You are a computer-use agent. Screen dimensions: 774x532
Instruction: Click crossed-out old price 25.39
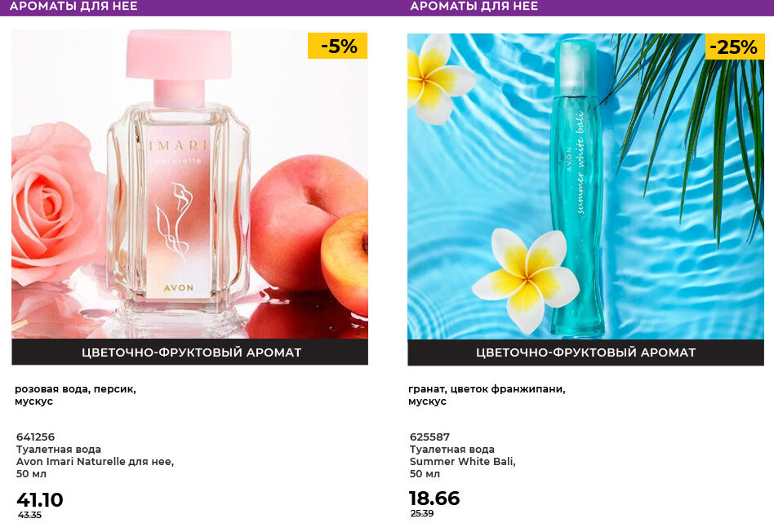click(422, 513)
